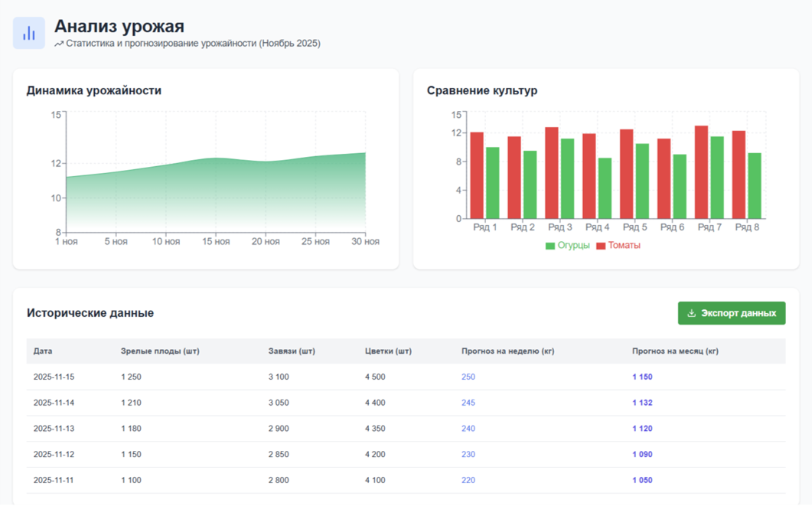Toggle the red Томаты legend swatch
Screen dimensions: 812x506
point(601,246)
